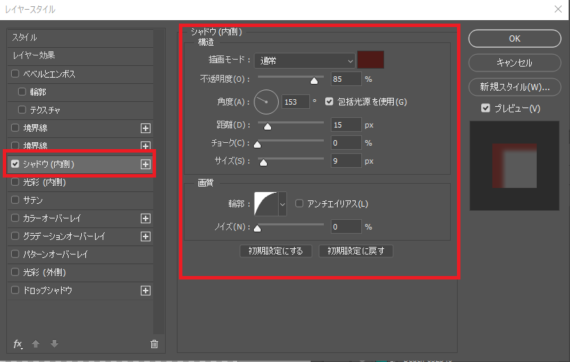Open the 描画モード dropdown
This screenshot has height=362, width=570.
click(x=305, y=61)
